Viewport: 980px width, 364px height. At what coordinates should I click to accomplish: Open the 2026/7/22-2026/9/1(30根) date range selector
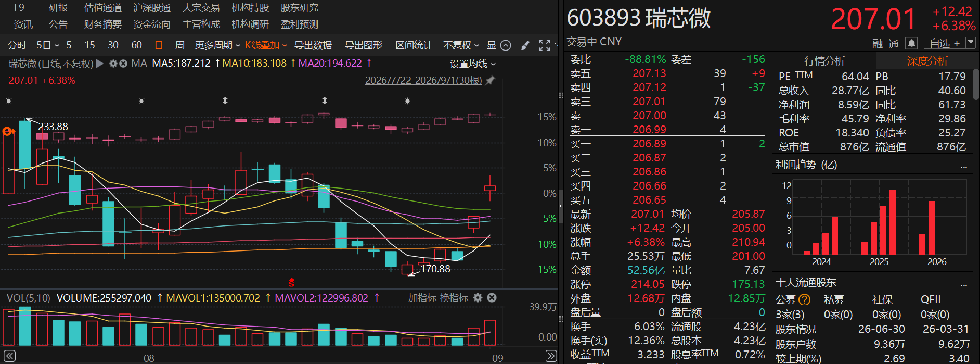coord(423,80)
